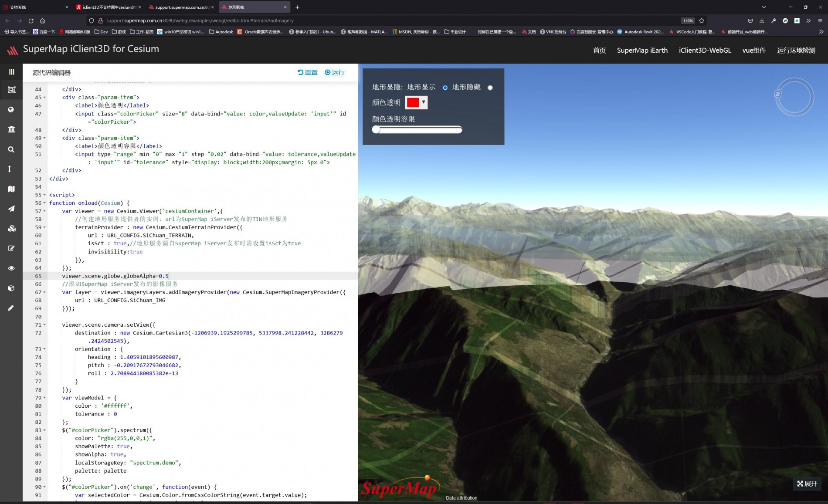
Task: Open the edit pencil-square icon in sidebar
Action: point(11,248)
